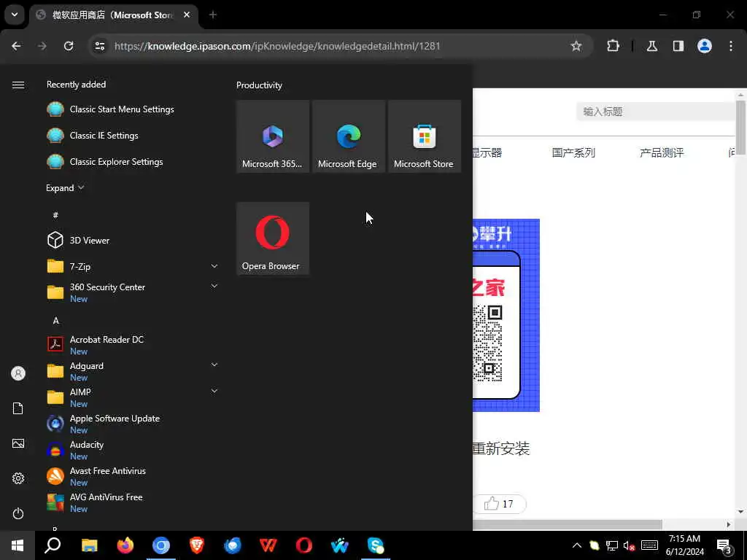Screen dimensions: 747x560
Task: Open AVG AntiVirus Free
Action: (133, 502)
